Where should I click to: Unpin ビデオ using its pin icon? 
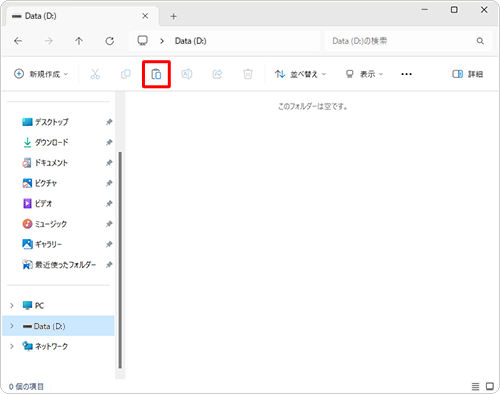tap(109, 203)
